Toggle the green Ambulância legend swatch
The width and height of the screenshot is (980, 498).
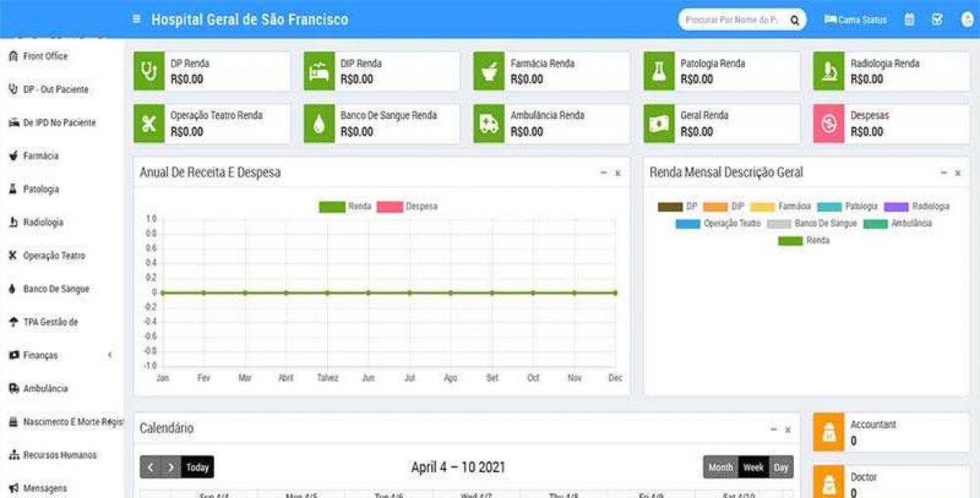[x=875, y=224]
